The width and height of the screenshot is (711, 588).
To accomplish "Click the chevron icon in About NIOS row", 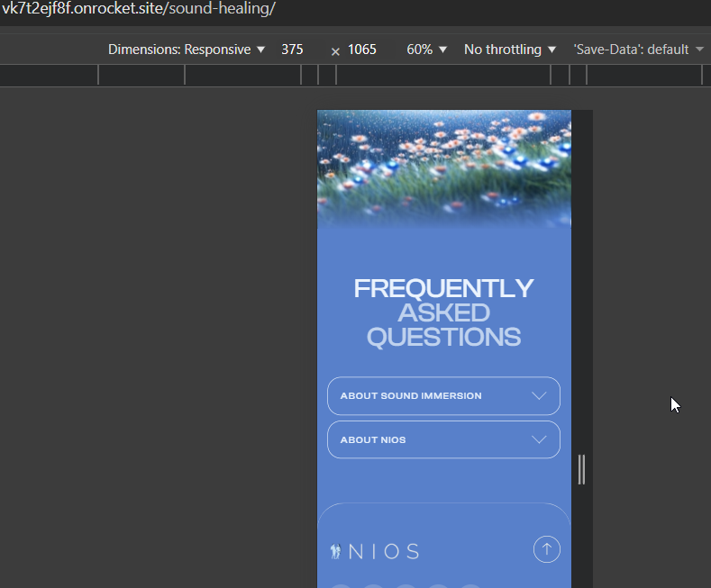I will (x=539, y=439).
